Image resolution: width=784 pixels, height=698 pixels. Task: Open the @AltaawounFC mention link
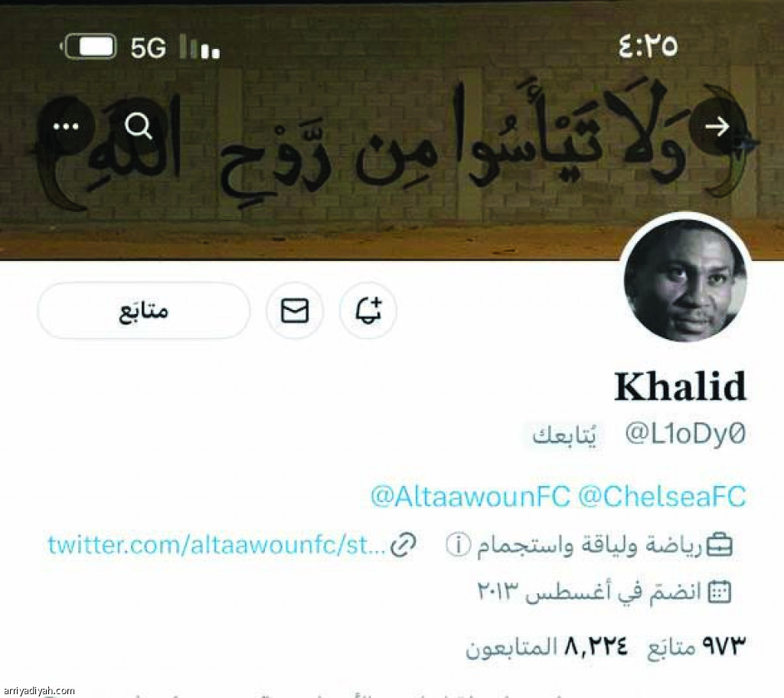(x=470, y=497)
